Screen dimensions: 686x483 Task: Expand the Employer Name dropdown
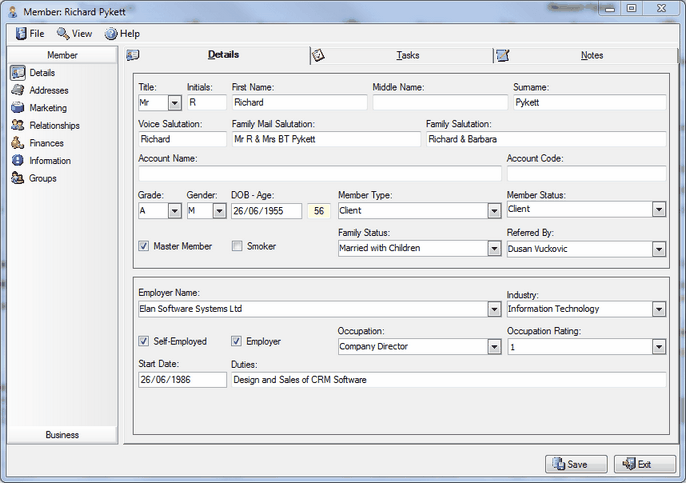pyautogui.click(x=494, y=309)
